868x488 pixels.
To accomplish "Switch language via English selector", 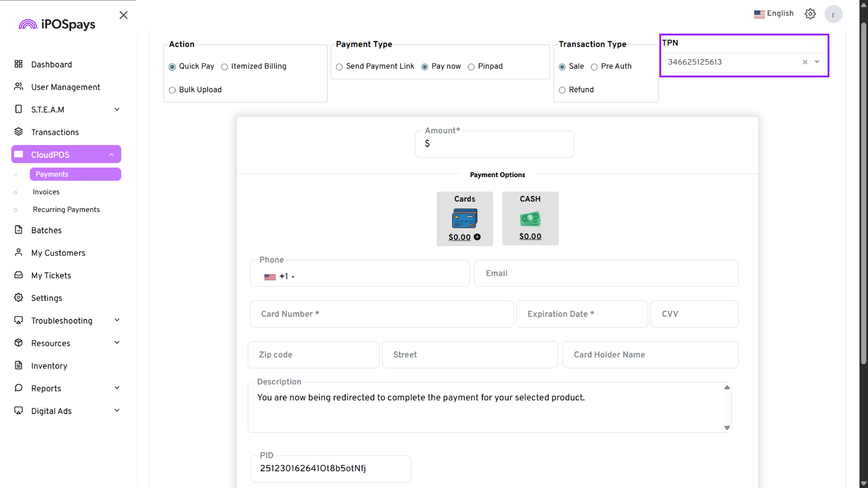I will [774, 14].
